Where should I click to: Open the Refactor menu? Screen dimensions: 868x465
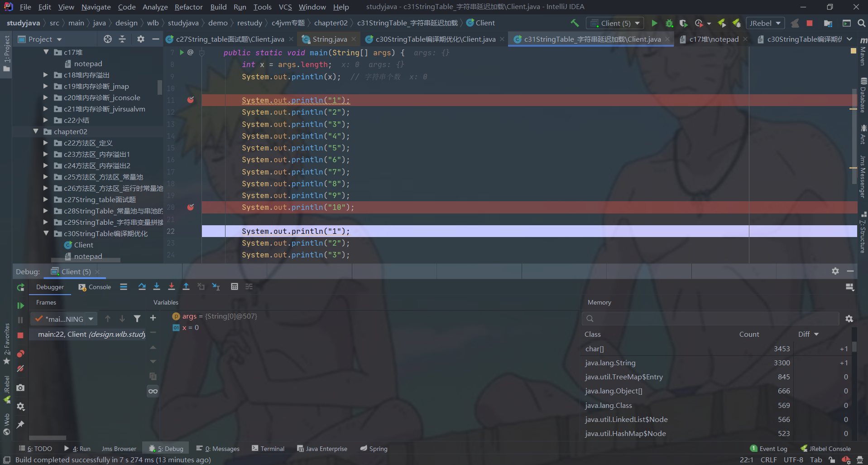188,7
